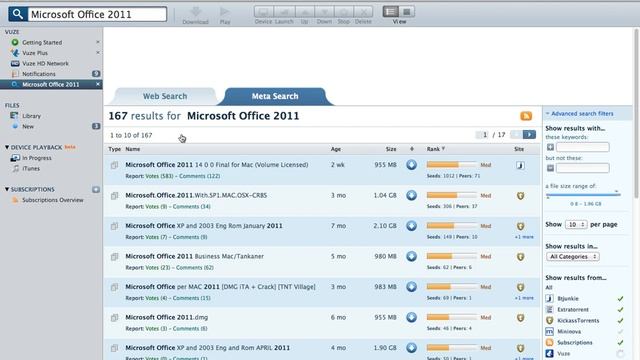Open Vuze Plus in sidebar
This screenshot has height=360, width=640.
tap(35, 53)
